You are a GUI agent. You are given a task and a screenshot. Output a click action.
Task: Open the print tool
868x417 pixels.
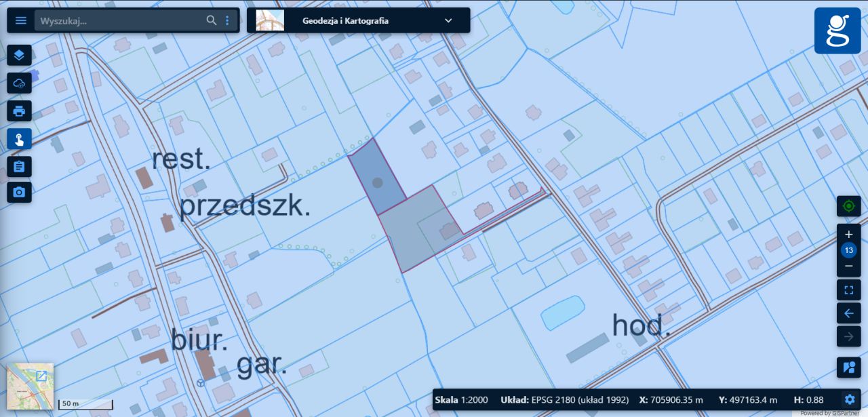pyautogui.click(x=19, y=111)
